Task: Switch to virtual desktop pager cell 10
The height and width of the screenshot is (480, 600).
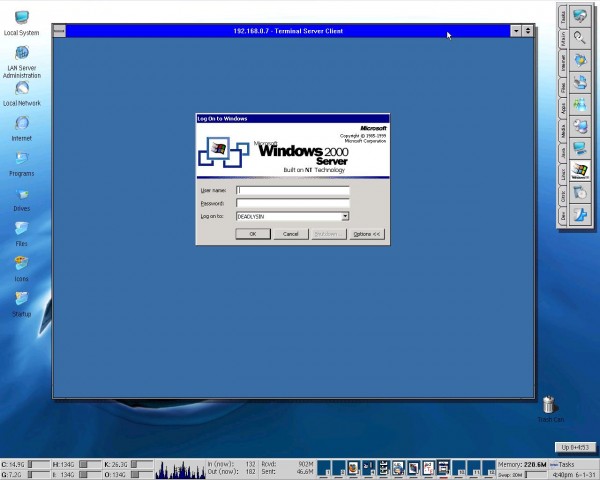Action: coord(458,469)
